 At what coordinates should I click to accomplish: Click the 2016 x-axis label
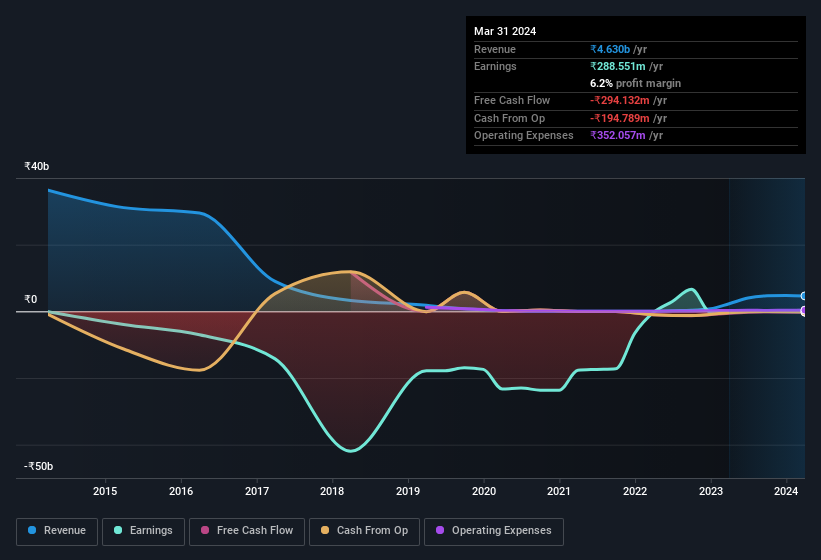pyautogui.click(x=181, y=491)
